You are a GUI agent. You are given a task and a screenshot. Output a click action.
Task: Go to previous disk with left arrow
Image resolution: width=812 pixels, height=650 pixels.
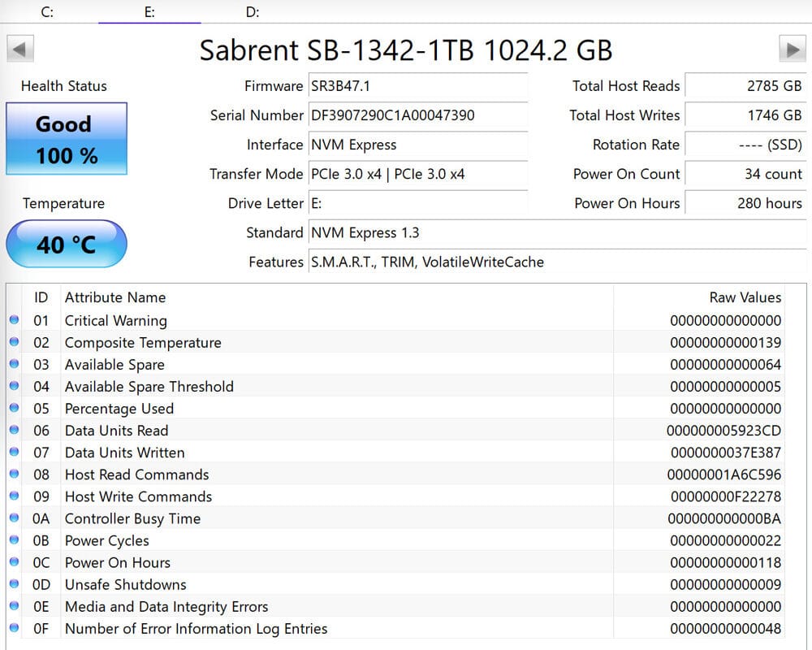(20, 50)
